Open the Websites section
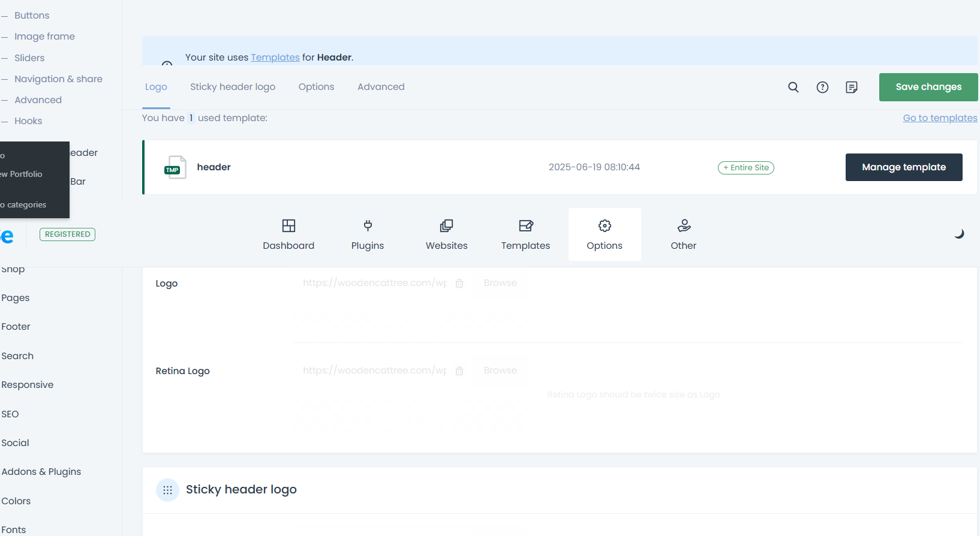This screenshot has height=536, width=980. (x=446, y=234)
